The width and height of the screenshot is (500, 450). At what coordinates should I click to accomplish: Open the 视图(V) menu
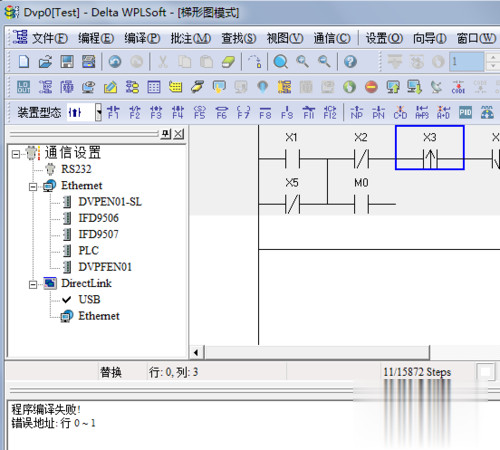pyautogui.click(x=285, y=38)
